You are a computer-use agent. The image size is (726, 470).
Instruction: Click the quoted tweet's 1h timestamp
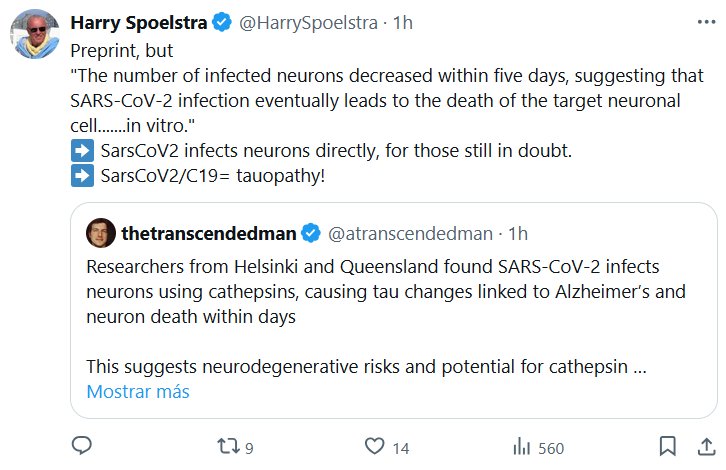point(518,233)
